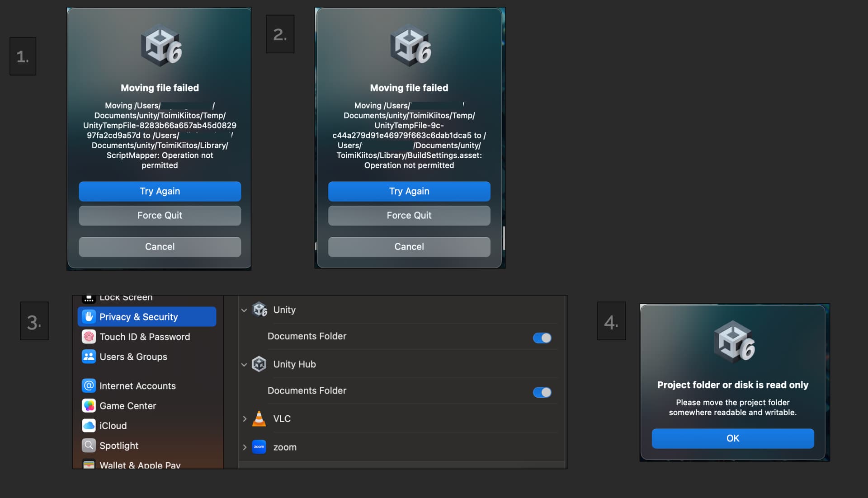
Task: Collapse the Unity Hub section chevron
Action: point(244,365)
